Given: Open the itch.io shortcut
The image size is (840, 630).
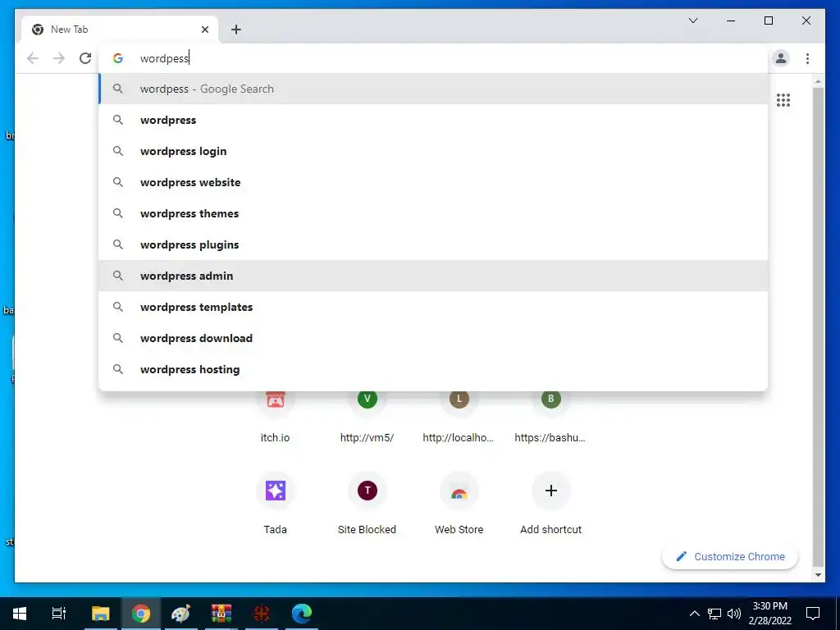Looking at the screenshot, I should point(275,418).
